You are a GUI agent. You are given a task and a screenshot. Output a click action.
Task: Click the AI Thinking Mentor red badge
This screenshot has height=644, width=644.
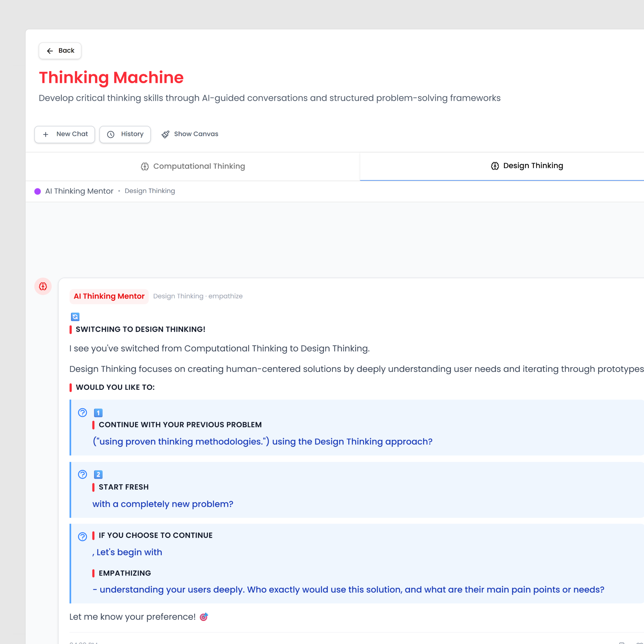[109, 296]
